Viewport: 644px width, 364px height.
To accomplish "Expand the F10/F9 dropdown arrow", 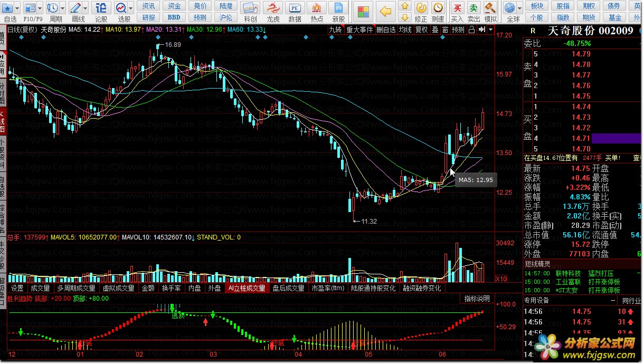I will [x=40, y=8].
